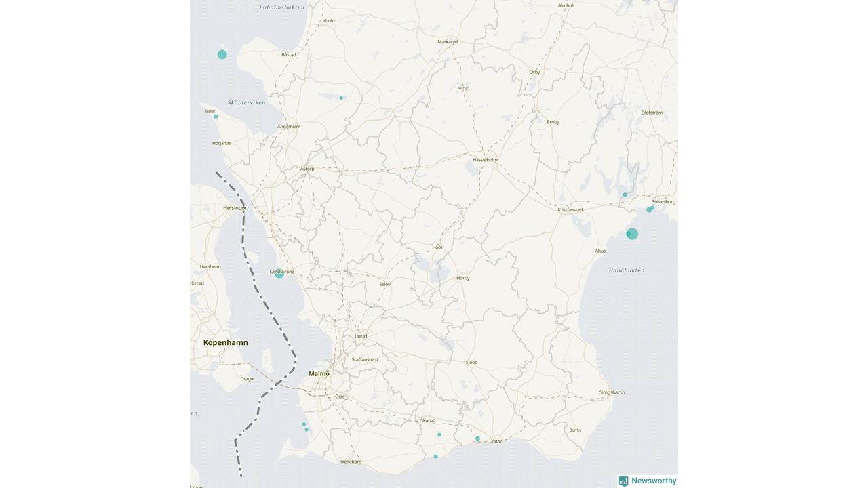Click the Broby label
This screenshot has width=868, height=488.
[x=553, y=122]
